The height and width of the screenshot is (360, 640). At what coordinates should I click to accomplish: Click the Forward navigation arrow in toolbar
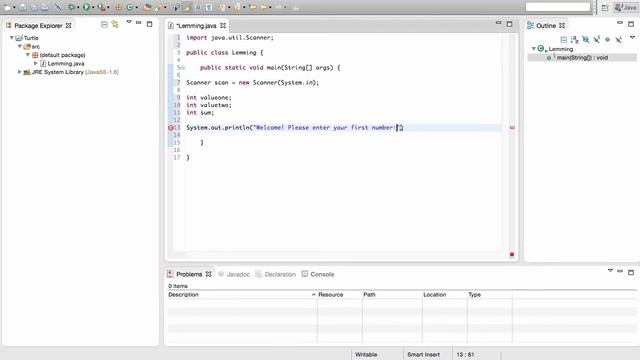point(279,7)
